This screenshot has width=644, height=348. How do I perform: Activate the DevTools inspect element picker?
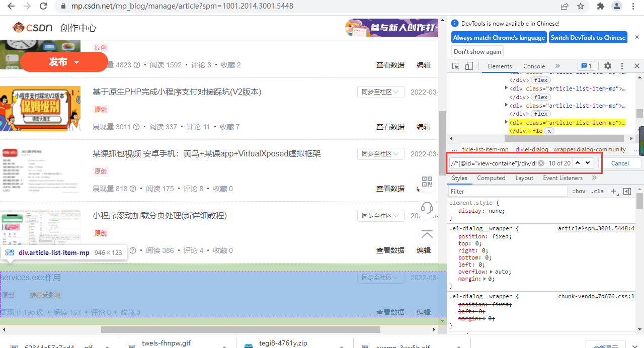coord(456,66)
